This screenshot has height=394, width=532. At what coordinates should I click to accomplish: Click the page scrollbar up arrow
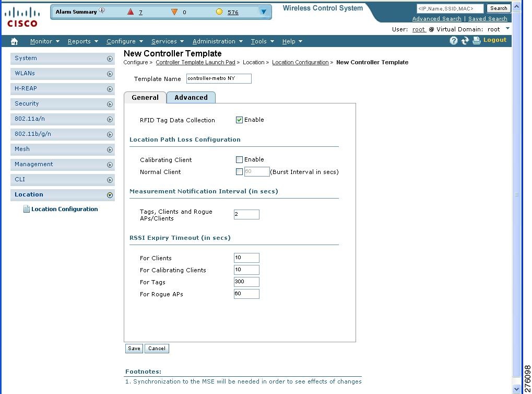(516, 6)
